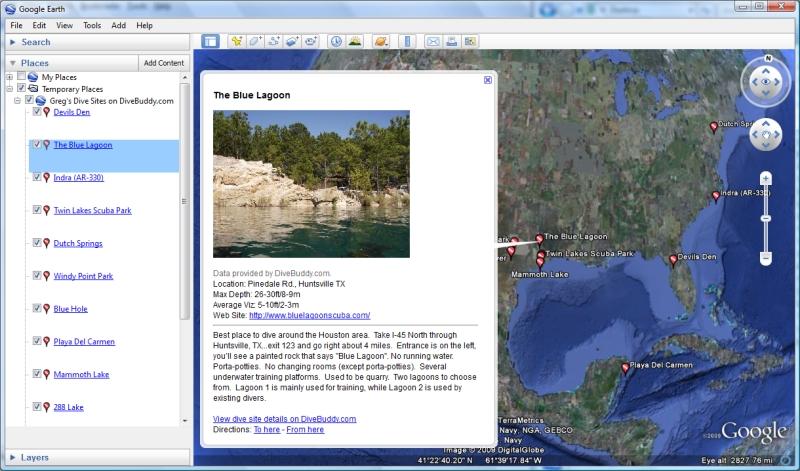Click The Blue Lagoon pin on map

point(539,239)
